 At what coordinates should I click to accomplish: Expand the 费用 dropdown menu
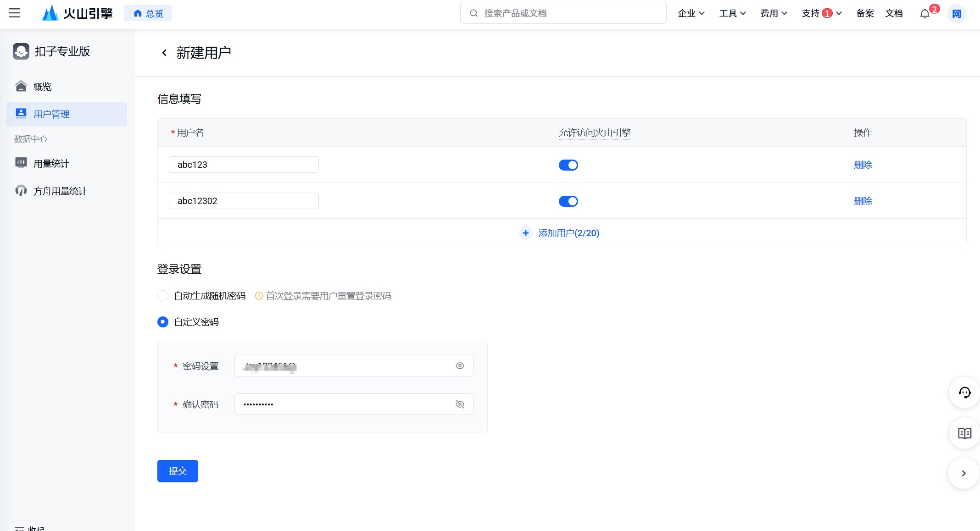tap(774, 13)
